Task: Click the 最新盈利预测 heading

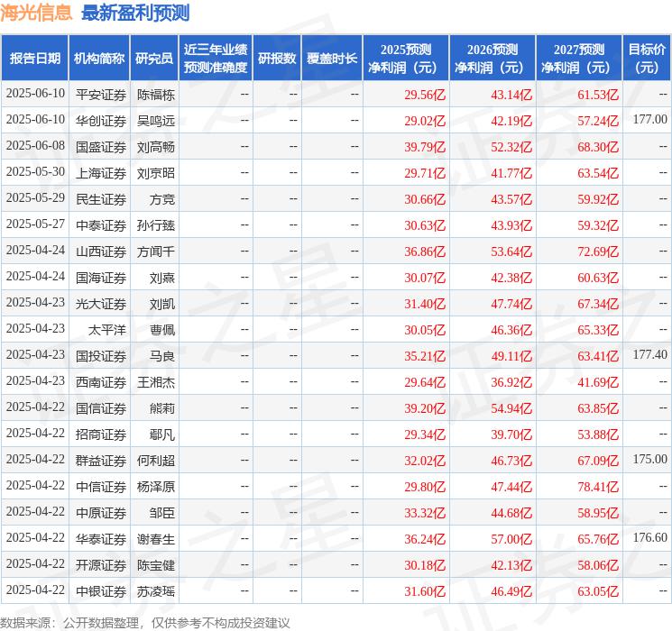Action: pos(135,13)
